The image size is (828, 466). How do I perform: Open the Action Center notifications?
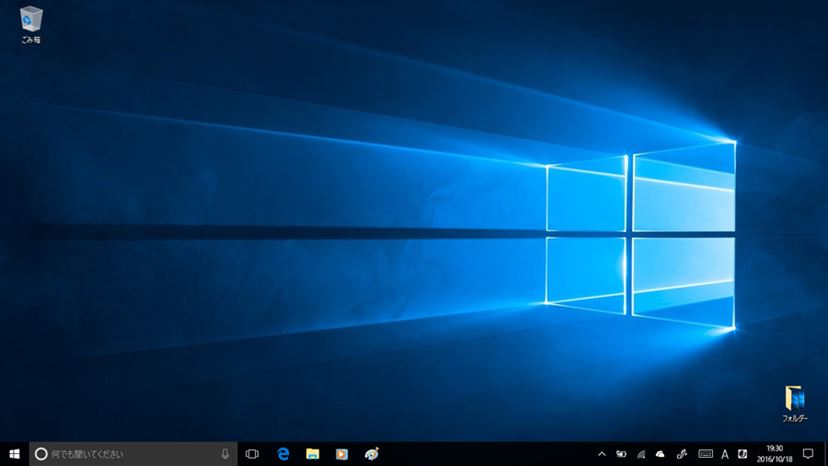point(808,454)
